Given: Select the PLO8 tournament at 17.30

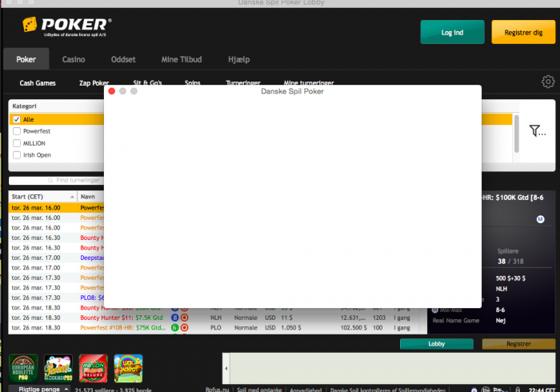Looking at the screenshot, I should pyautogui.click(x=57, y=298).
